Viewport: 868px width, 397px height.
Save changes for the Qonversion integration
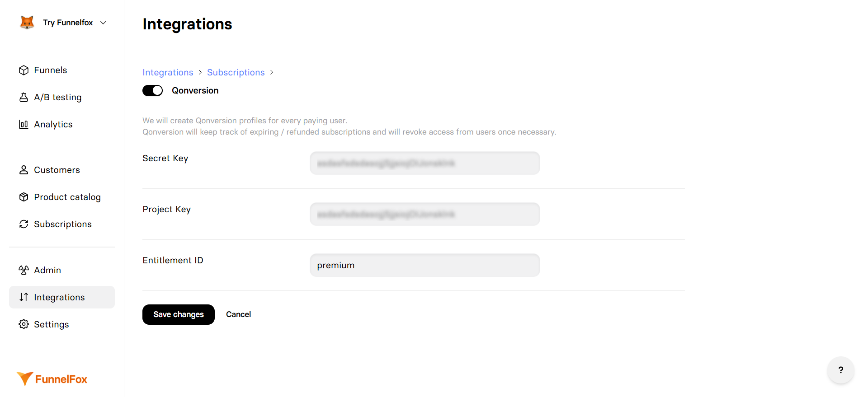coord(178,314)
